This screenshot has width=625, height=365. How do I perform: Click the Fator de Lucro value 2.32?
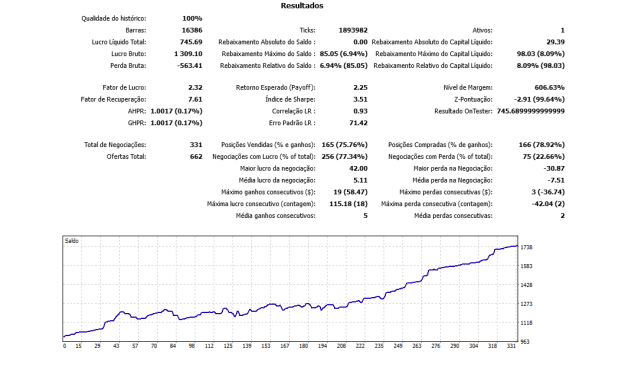coord(195,88)
